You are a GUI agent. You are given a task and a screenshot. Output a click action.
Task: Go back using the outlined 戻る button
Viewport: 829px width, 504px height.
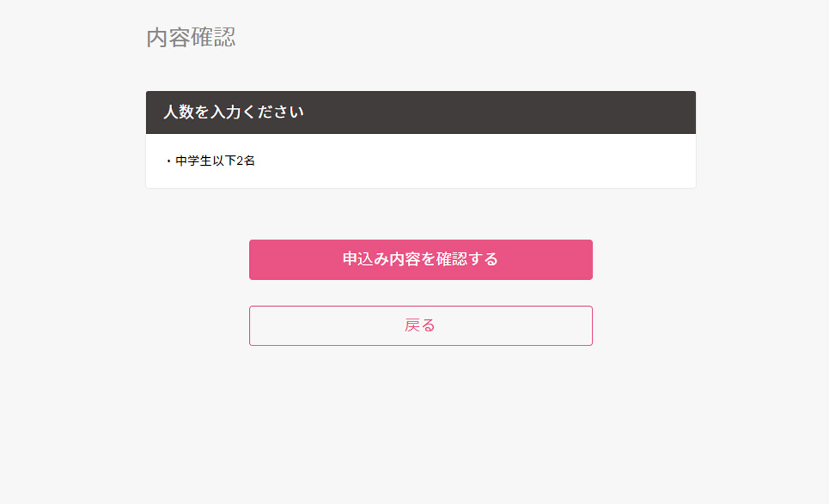[420, 326]
